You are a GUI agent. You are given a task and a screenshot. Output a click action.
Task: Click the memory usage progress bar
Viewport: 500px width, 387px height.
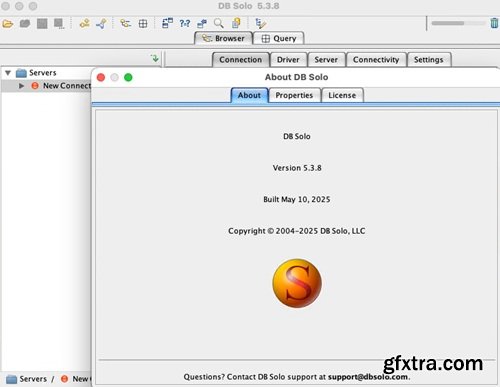458,23
